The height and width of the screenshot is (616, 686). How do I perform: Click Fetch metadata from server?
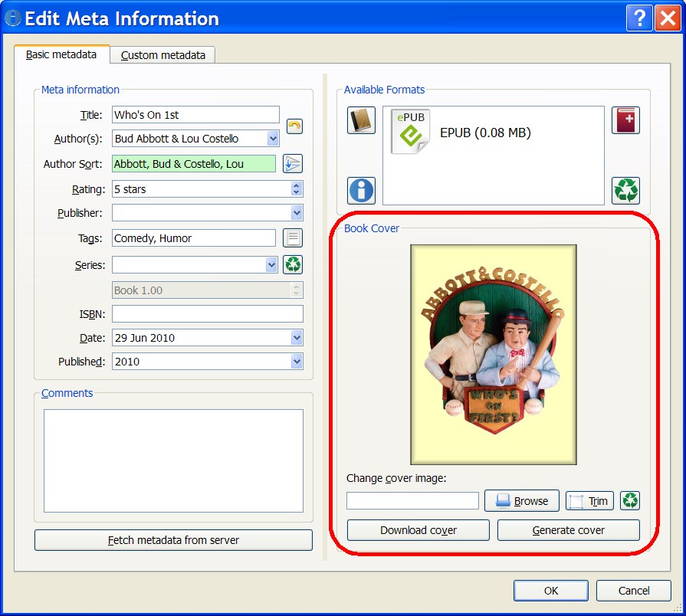point(173,540)
